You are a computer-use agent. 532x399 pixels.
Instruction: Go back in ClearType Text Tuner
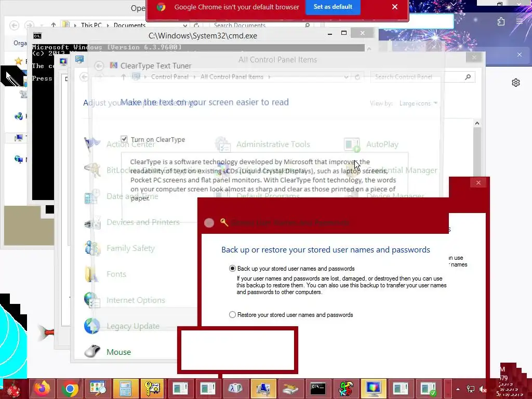tap(99, 66)
